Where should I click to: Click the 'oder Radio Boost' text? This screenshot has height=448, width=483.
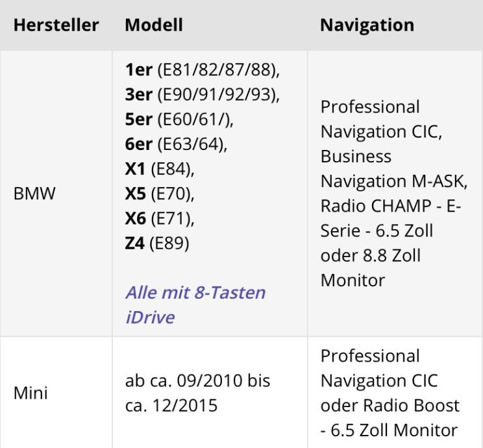point(390,404)
